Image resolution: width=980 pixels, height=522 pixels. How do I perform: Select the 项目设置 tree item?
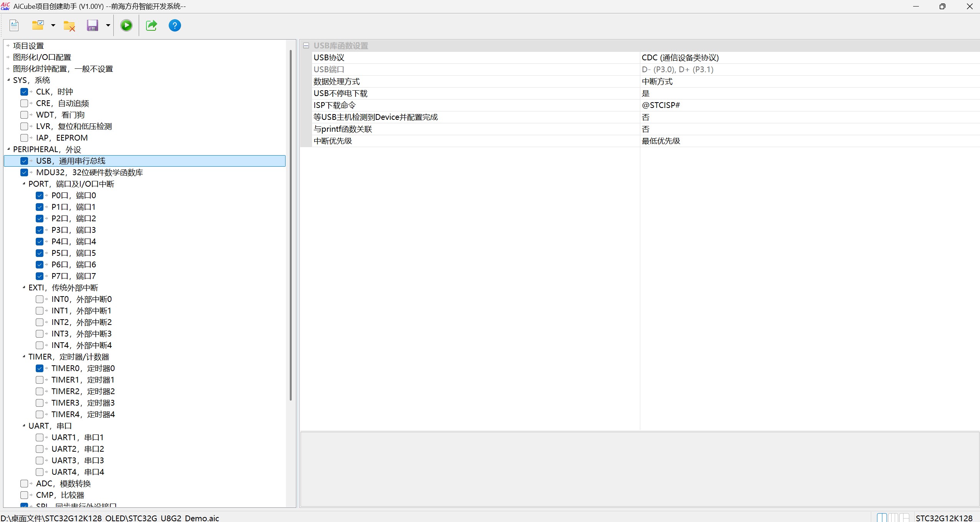(28, 46)
